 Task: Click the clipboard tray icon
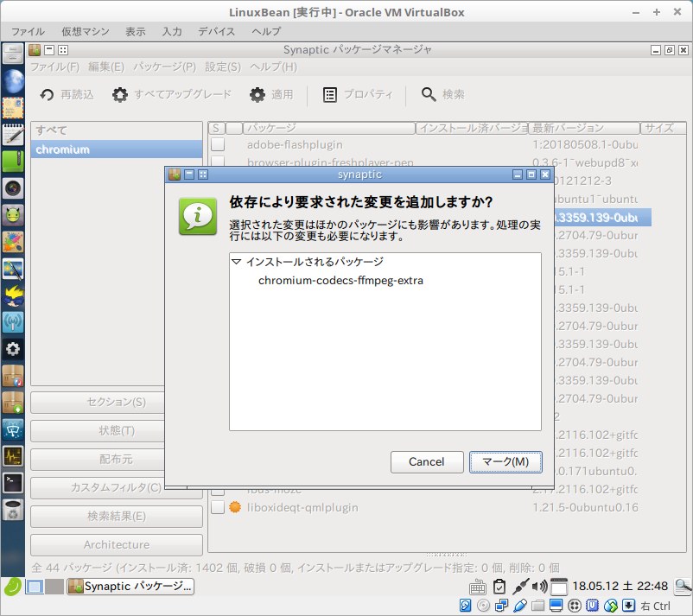point(499,587)
